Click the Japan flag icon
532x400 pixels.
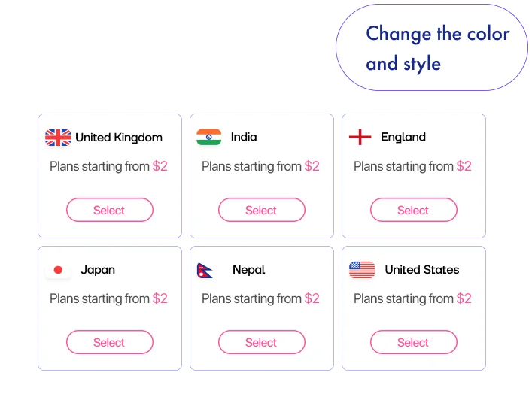[58, 270]
